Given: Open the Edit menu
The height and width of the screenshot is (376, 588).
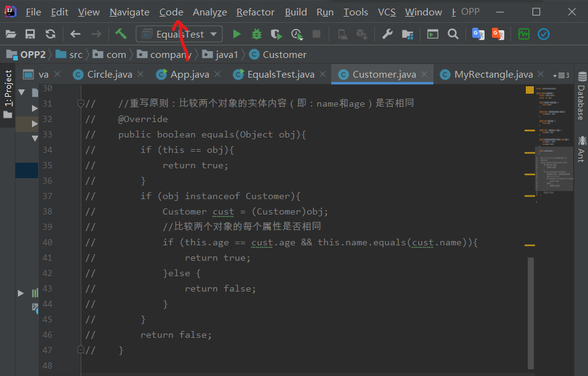Looking at the screenshot, I should (60, 12).
